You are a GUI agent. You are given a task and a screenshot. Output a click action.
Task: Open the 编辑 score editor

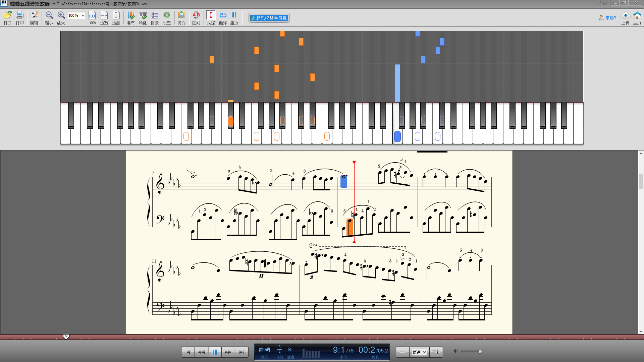pos(34,18)
